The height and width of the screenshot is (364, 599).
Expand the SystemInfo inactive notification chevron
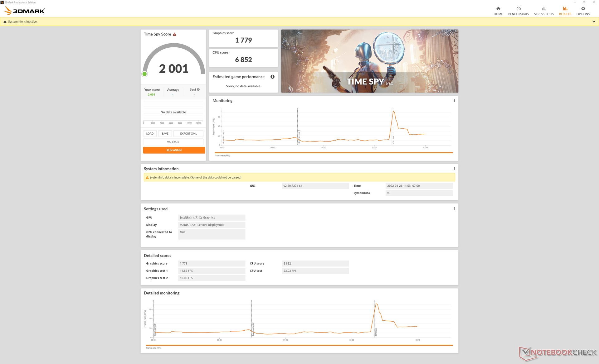(593, 22)
